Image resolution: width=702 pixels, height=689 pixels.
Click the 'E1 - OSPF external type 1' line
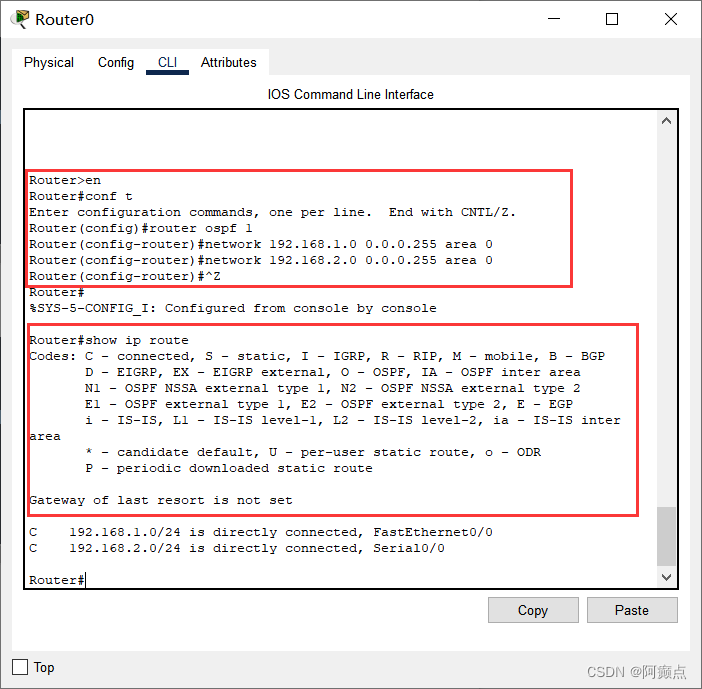pos(329,404)
